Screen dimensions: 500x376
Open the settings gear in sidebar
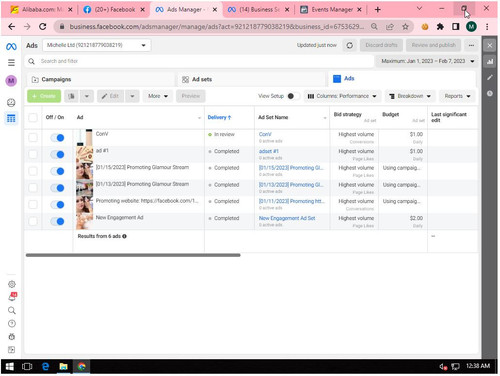pos(12,284)
